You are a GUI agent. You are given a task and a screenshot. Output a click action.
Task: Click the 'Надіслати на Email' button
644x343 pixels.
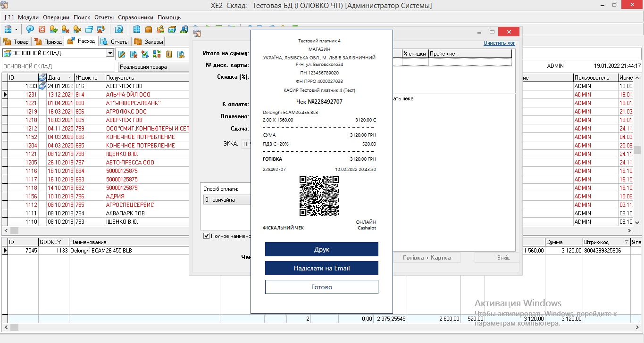point(321,268)
